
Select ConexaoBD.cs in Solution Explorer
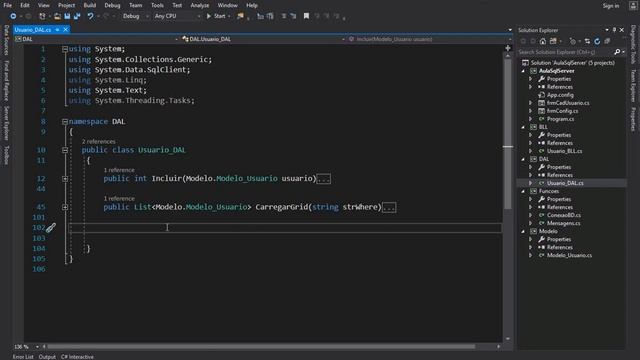[x=563, y=216]
